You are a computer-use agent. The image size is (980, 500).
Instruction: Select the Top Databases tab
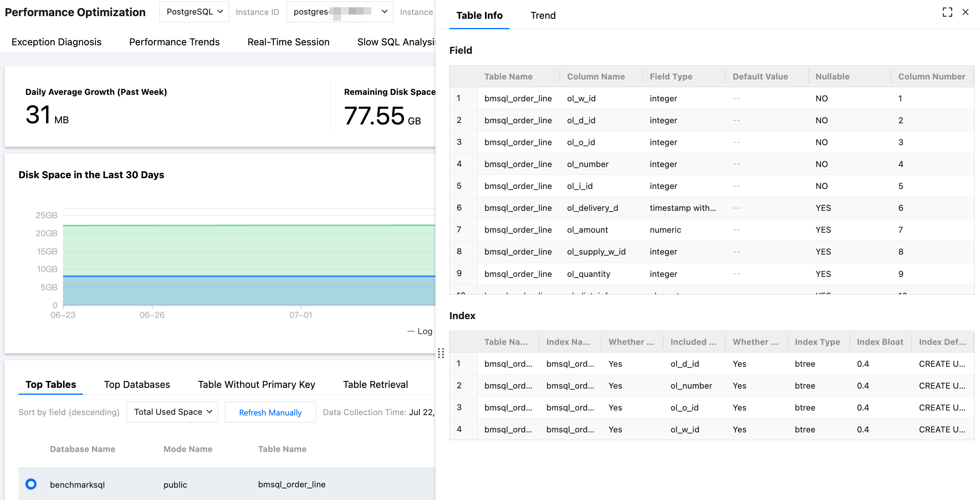(x=137, y=384)
